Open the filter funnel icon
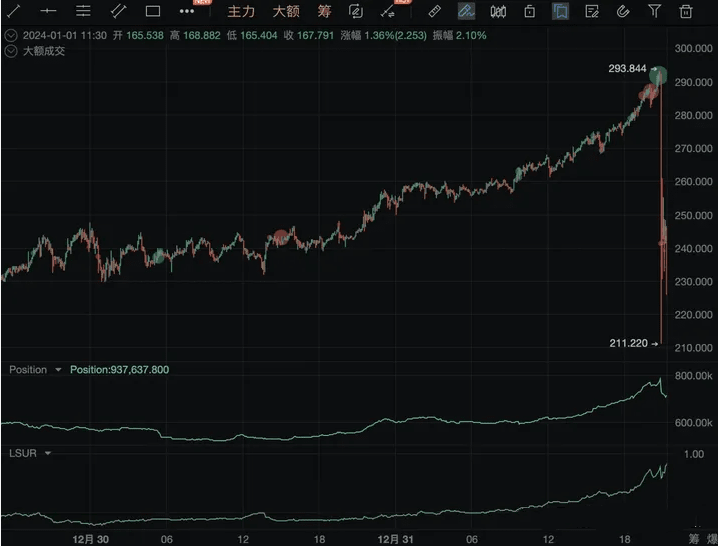 pos(654,12)
